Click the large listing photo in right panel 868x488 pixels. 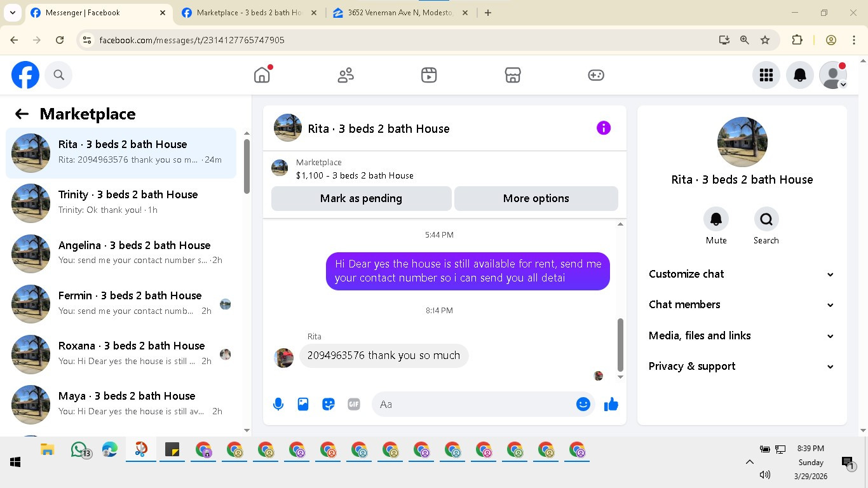point(742,142)
